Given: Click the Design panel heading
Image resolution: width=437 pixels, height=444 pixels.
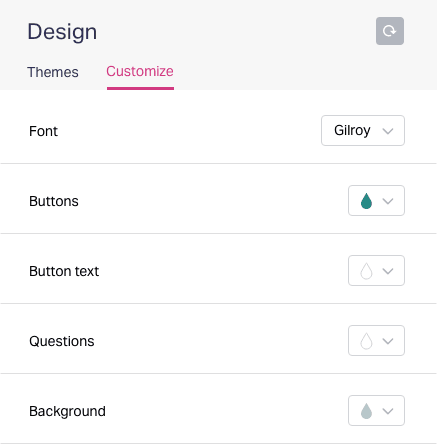Looking at the screenshot, I should [x=62, y=32].
